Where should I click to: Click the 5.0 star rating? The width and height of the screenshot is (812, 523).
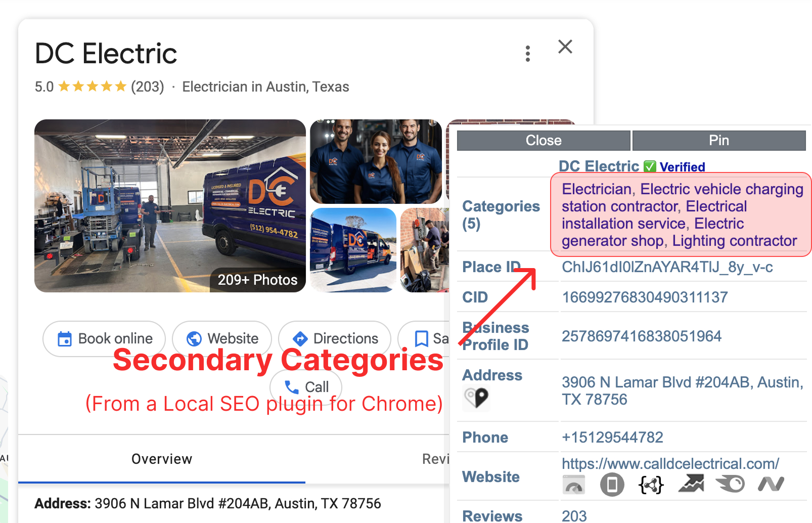point(80,86)
